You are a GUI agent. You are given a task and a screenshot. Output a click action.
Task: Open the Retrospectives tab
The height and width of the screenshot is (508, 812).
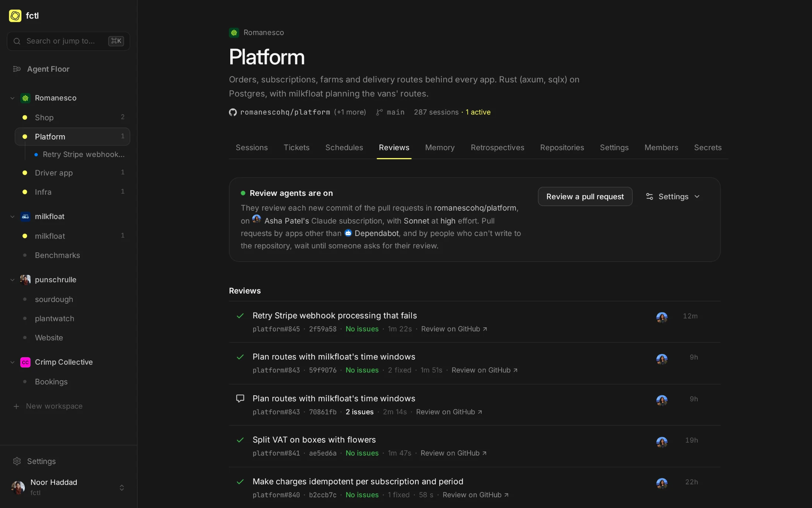pyautogui.click(x=497, y=147)
